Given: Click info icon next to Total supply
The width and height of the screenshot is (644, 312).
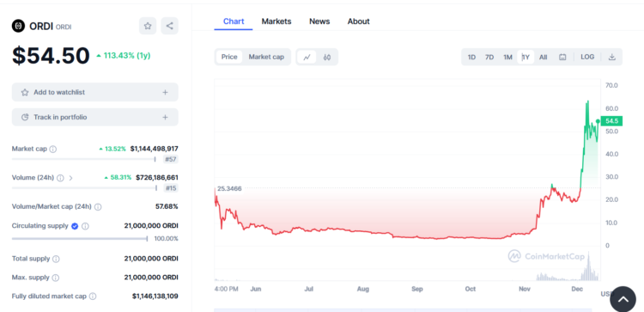Looking at the screenshot, I should tap(56, 259).
